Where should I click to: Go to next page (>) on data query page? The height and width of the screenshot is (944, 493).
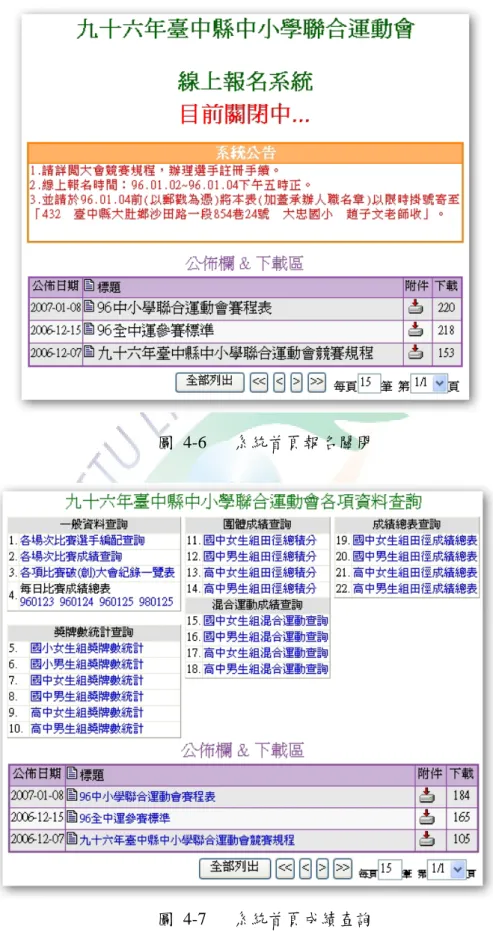click(x=323, y=868)
